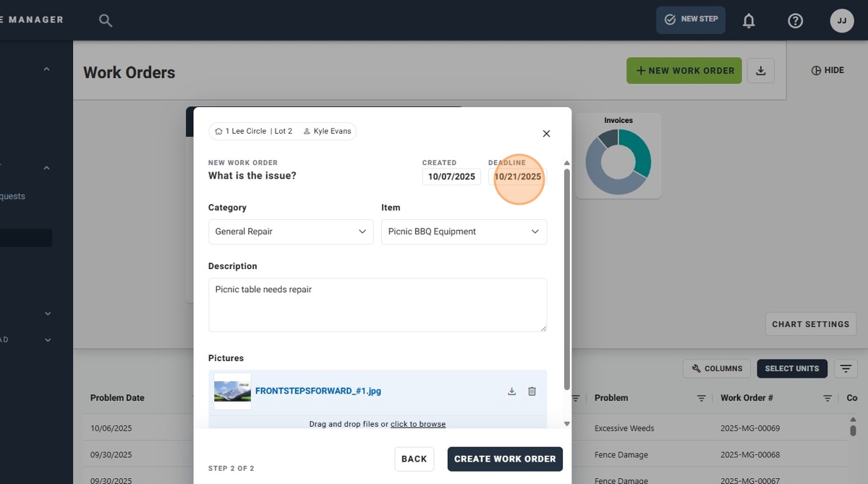Click the BACK button
The width and height of the screenshot is (868, 484).
coord(414,459)
